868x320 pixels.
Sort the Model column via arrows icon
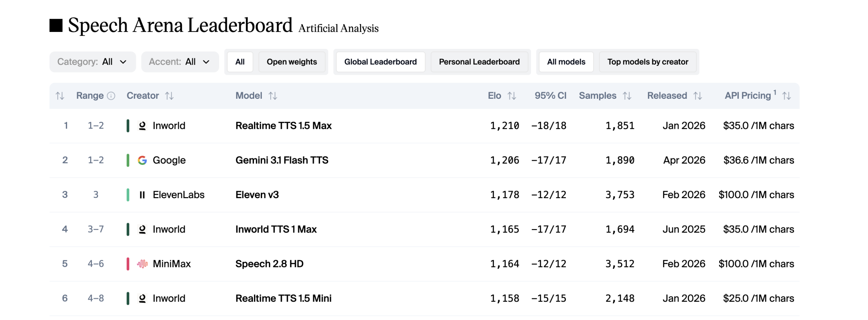click(x=273, y=96)
